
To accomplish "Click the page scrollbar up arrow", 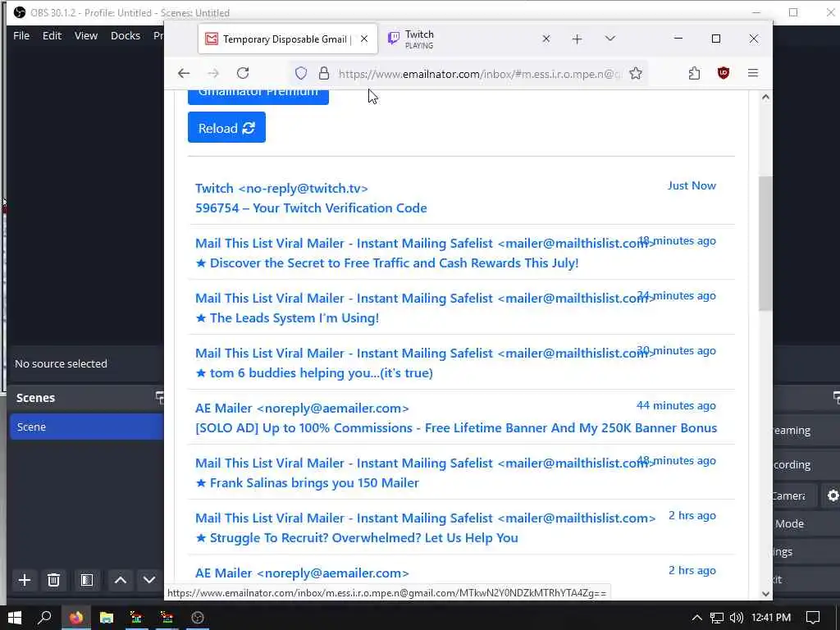I will pos(765,97).
